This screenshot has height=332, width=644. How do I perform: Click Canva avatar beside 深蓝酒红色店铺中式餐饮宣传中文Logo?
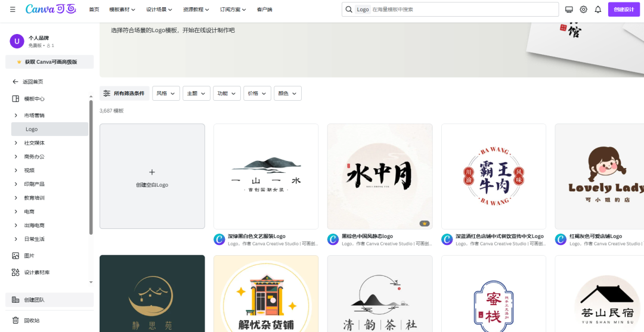(x=447, y=239)
